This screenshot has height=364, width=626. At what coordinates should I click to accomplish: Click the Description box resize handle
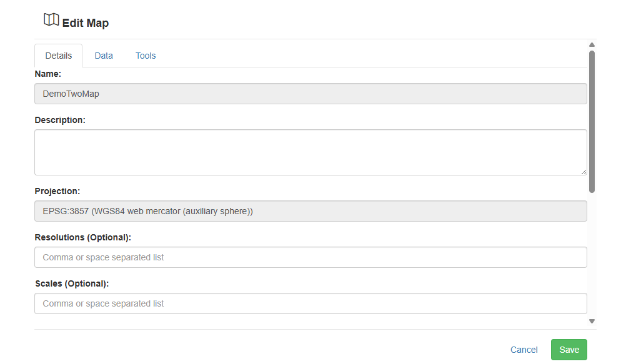(x=584, y=172)
